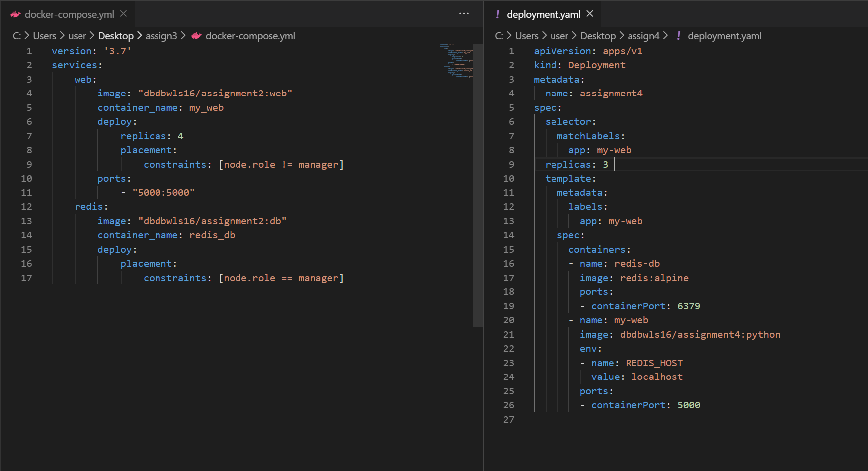
Task: Click the exclamation file icon in right breadcrumb
Action: tap(678, 36)
